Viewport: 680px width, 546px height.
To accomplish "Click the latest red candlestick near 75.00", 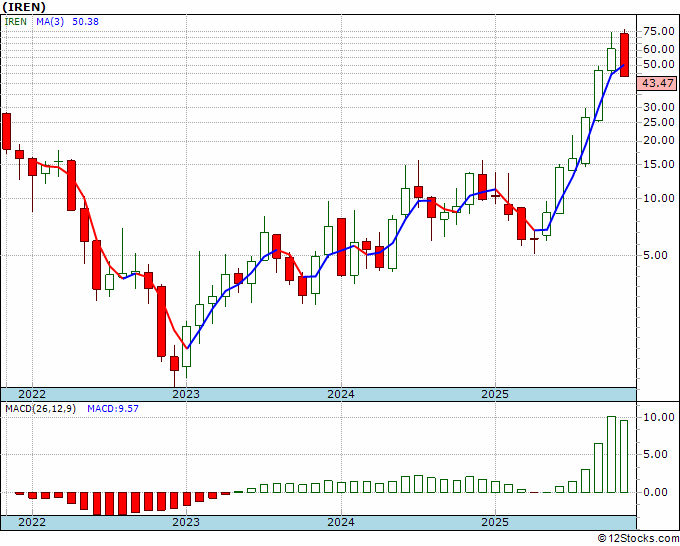I will tap(624, 55).
